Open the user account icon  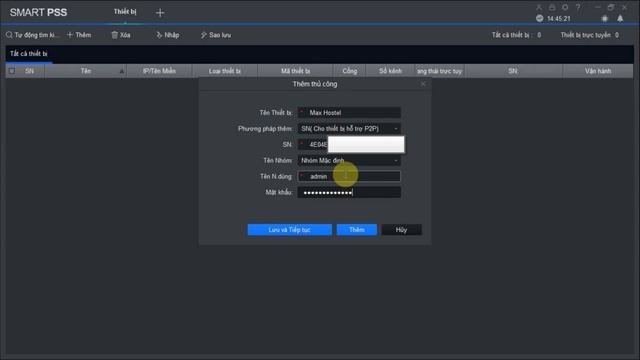[539, 7]
